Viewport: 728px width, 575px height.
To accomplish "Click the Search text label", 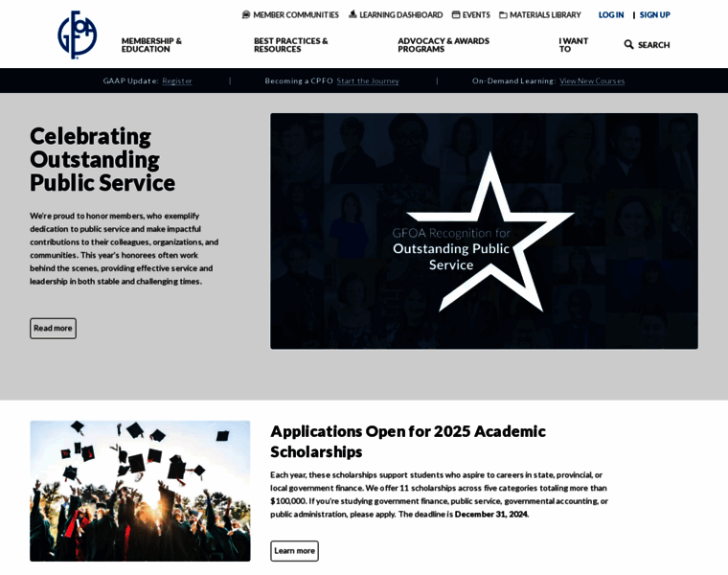I will [x=653, y=45].
